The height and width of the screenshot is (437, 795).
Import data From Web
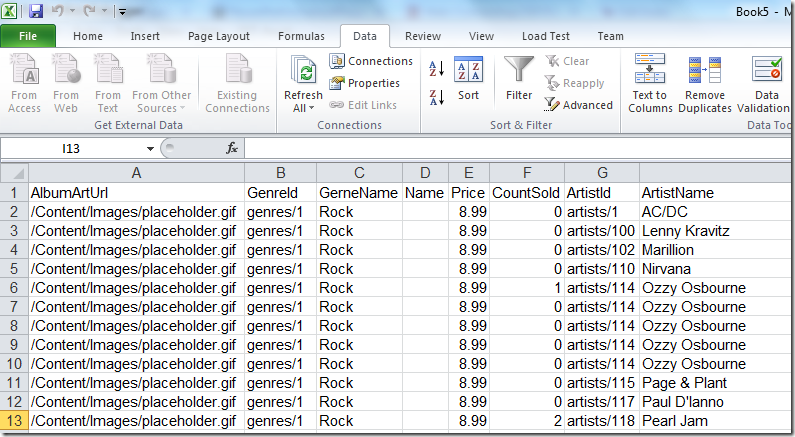66,84
